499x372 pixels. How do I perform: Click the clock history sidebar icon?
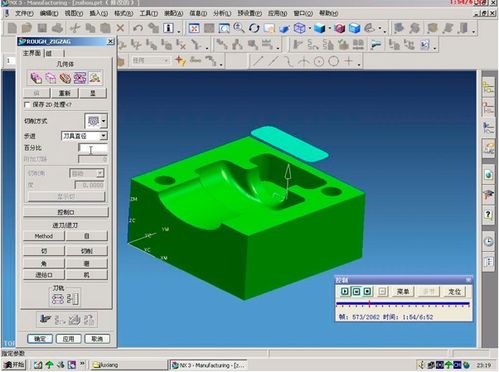pyautogui.click(x=488, y=241)
